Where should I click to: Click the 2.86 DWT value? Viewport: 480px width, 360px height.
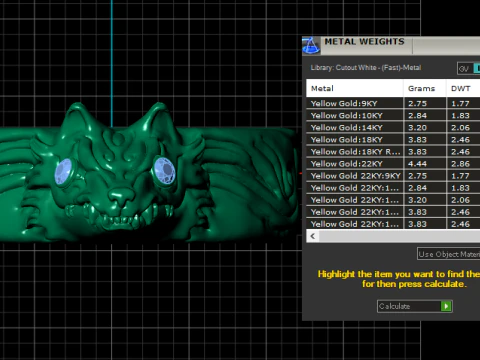[x=460, y=164]
